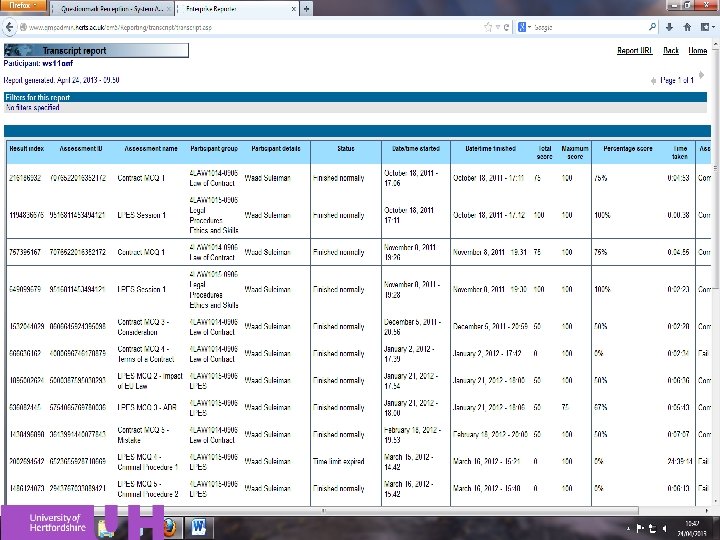Open the bookmarks menu toolbar dropdown
The image size is (720, 540).
tap(707, 27)
